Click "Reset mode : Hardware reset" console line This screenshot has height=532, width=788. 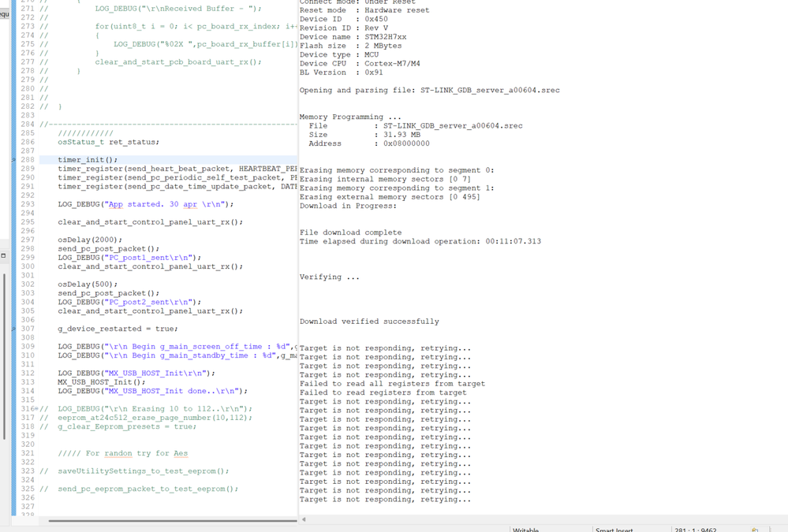[x=364, y=10]
